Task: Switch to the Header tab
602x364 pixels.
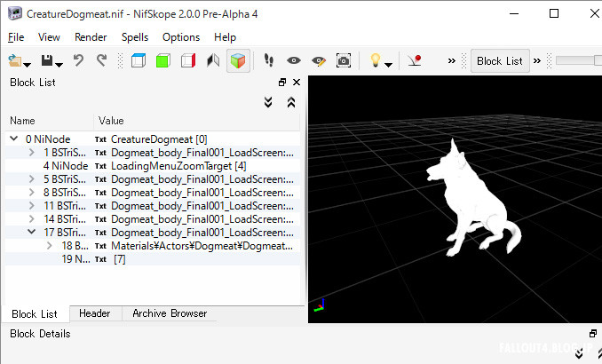Action: pos(95,313)
